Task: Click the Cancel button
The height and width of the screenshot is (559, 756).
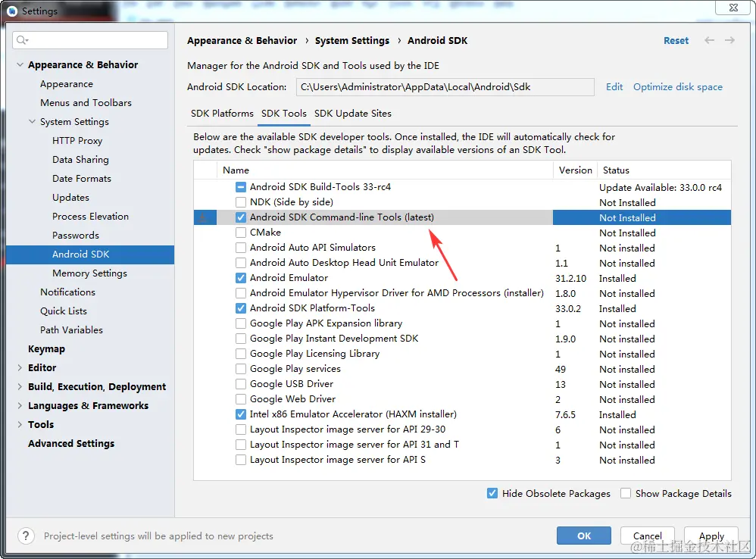Action: click(x=647, y=536)
